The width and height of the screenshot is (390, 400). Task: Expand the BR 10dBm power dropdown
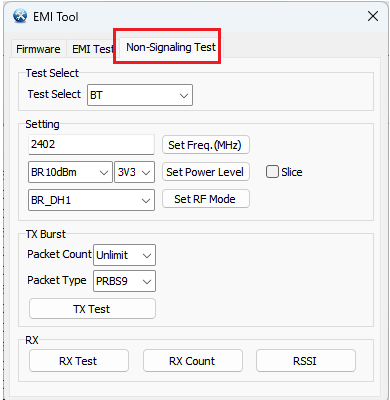[x=70, y=172]
